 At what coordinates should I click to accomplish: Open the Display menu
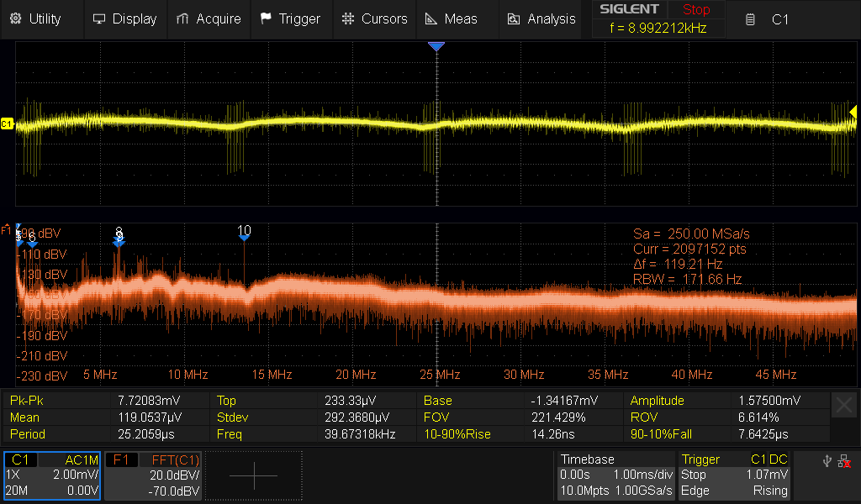pos(124,18)
